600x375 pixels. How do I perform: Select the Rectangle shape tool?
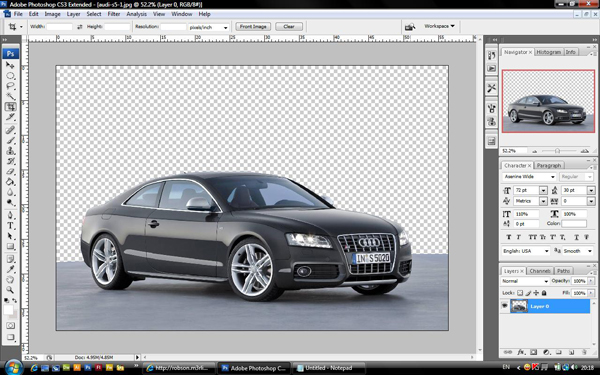10,246
